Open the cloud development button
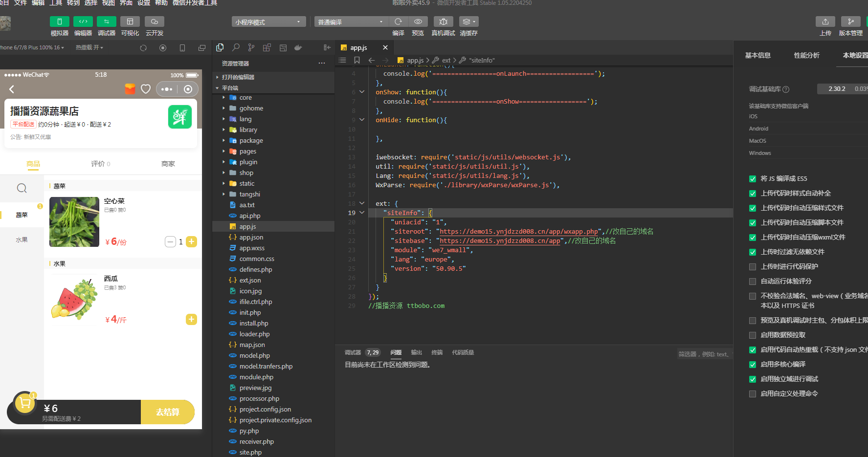Image resolution: width=868 pixels, height=457 pixels. 155,22
